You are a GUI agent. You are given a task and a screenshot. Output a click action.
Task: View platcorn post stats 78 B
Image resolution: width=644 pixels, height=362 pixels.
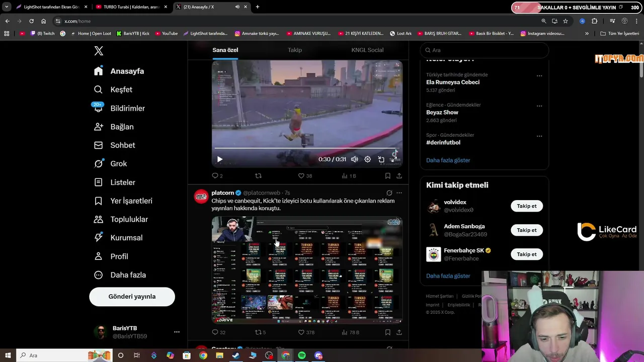pos(350,332)
